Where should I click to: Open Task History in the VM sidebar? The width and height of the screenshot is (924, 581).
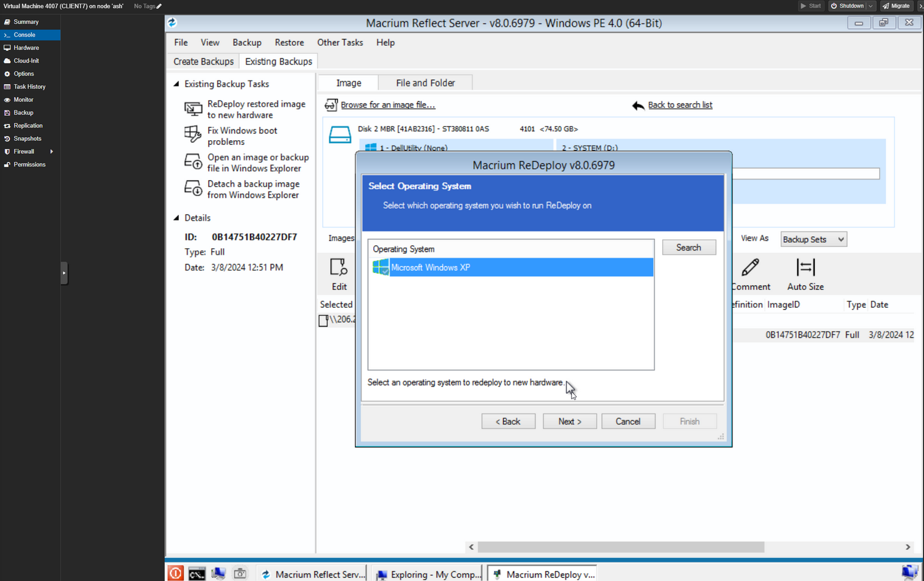tap(30, 86)
